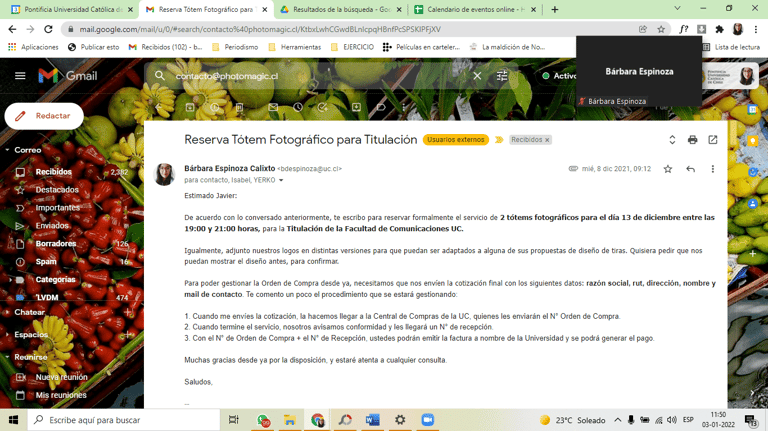Reply to the message arrow icon
Image resolution: width=768 pixels, height=431 pixels.
point(691,169)
